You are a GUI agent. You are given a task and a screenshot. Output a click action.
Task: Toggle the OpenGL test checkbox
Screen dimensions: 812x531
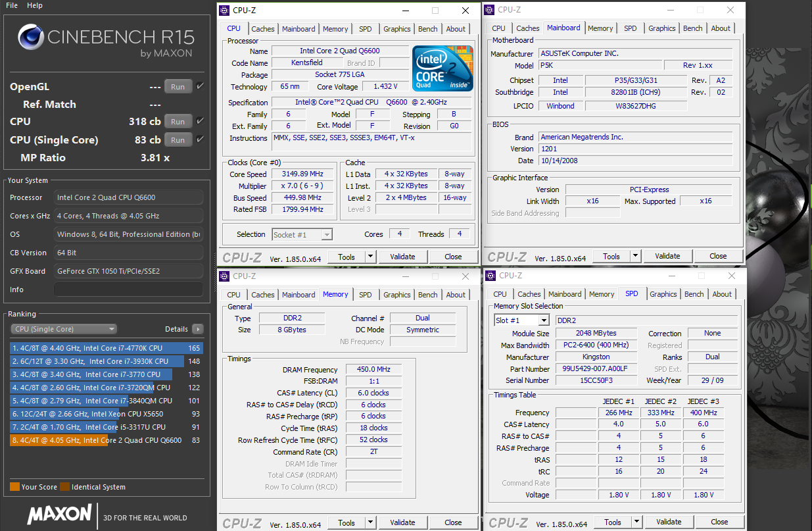coord(201,86)
